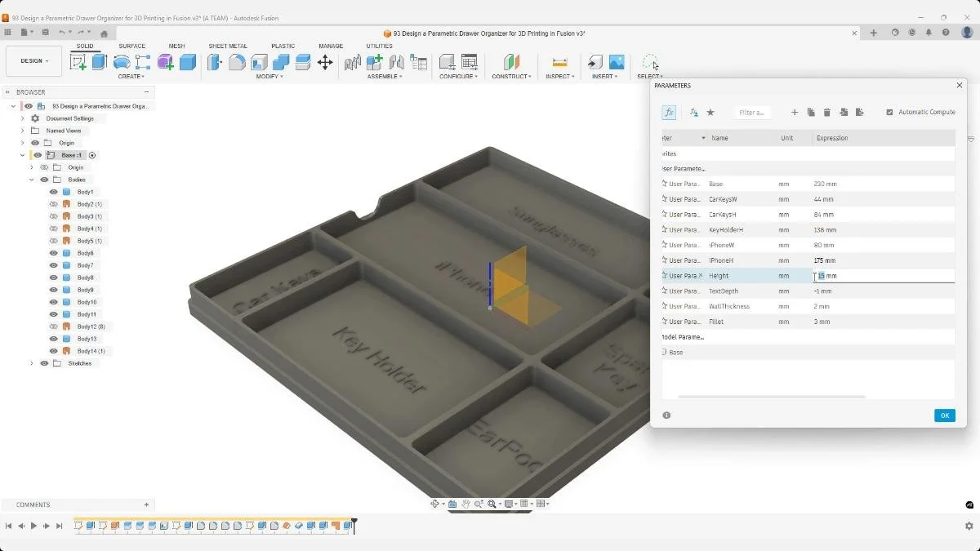The image size is (980, 551).
Task: Select the Move/Copy tool in Modify section
Action: [324, 62]
